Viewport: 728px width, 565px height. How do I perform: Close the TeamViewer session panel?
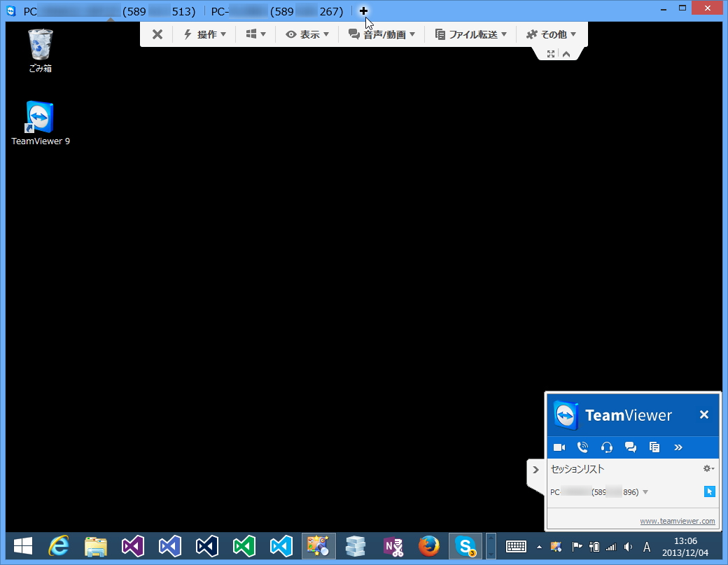704,414
